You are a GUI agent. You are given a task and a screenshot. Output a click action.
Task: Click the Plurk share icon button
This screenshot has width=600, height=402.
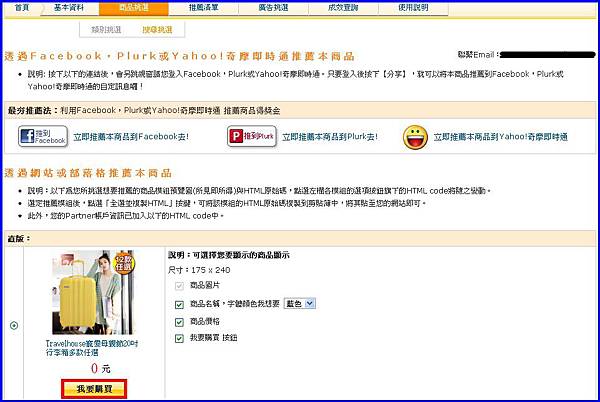tap(252, 136)
